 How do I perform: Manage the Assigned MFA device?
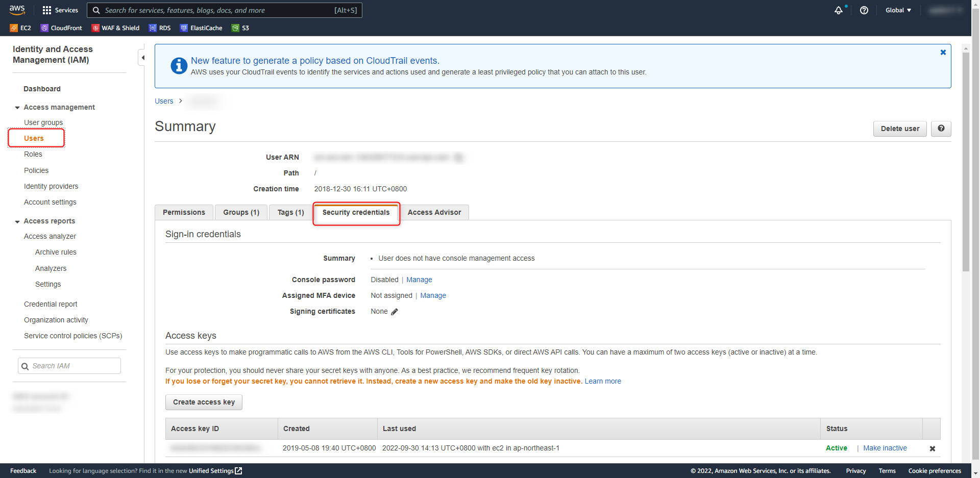[x=433, y=295]
